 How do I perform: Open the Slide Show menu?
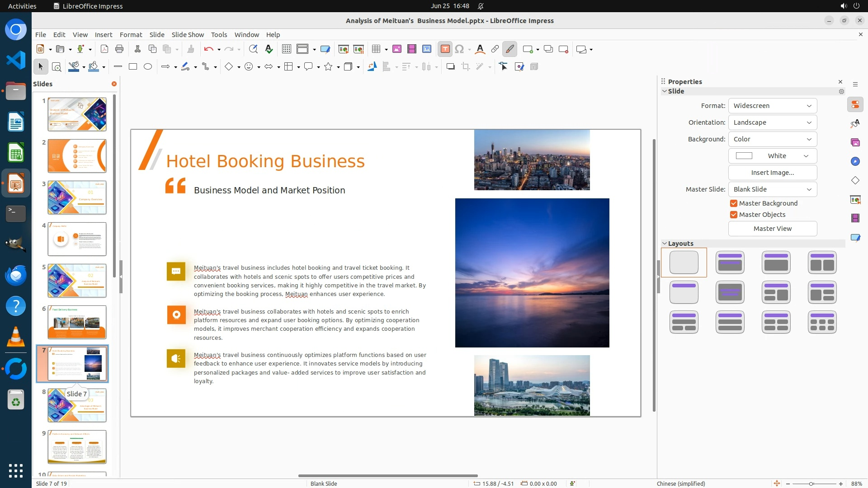187,35
